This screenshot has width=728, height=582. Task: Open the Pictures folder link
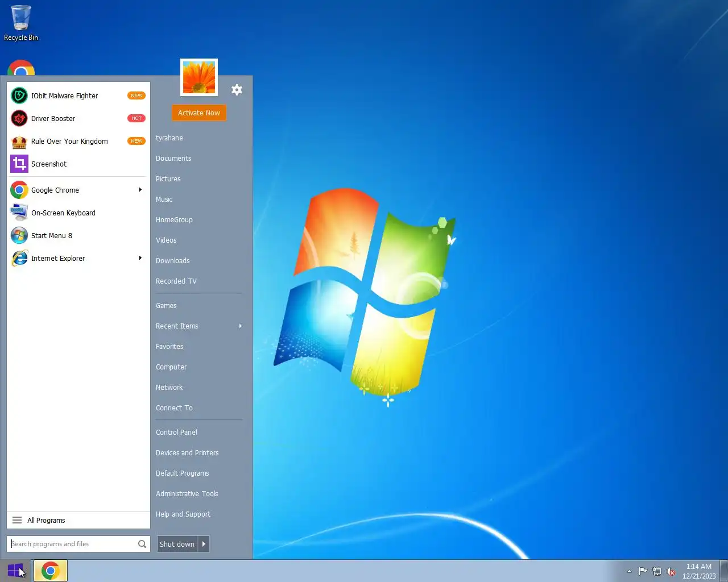(x=168, y=179)
